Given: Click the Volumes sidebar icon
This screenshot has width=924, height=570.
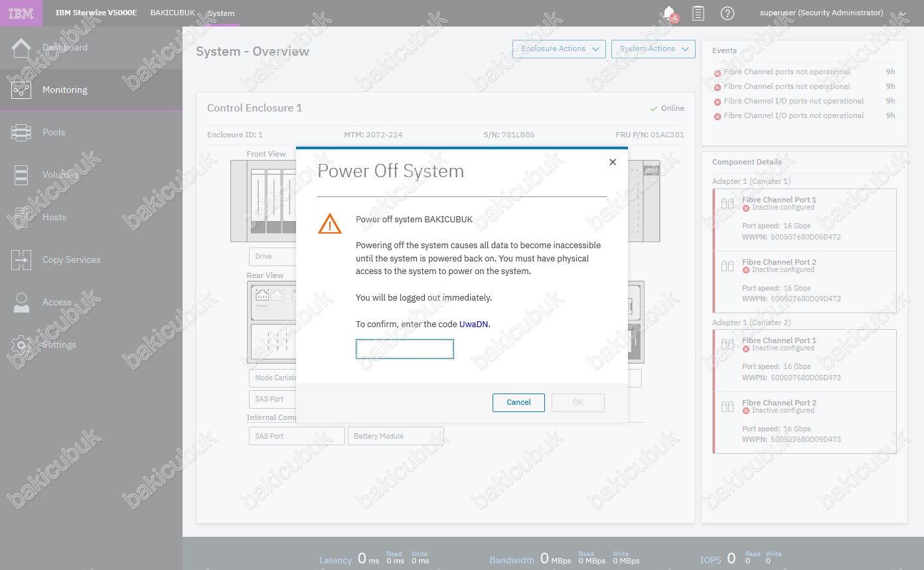Looking at the screenshot, I should click(x=21, y=175).
